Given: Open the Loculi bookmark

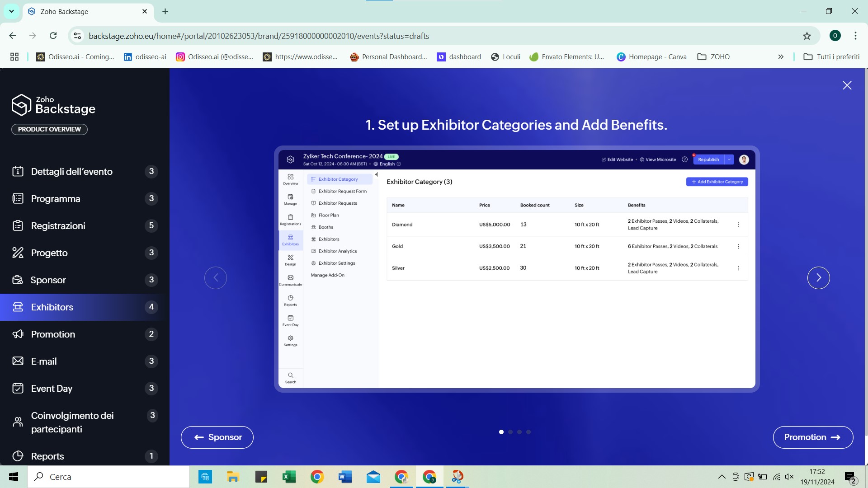Looking at the screenshot, I should coord(506,57).
